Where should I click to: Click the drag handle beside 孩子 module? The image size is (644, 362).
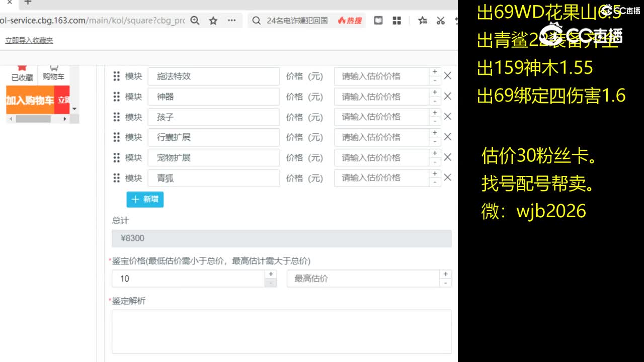point(116,117)
